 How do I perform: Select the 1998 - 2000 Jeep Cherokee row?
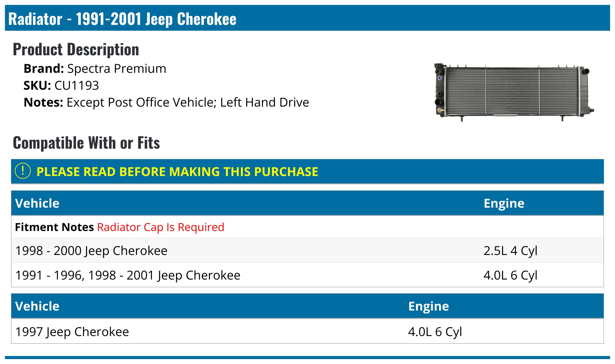point(307,250)
